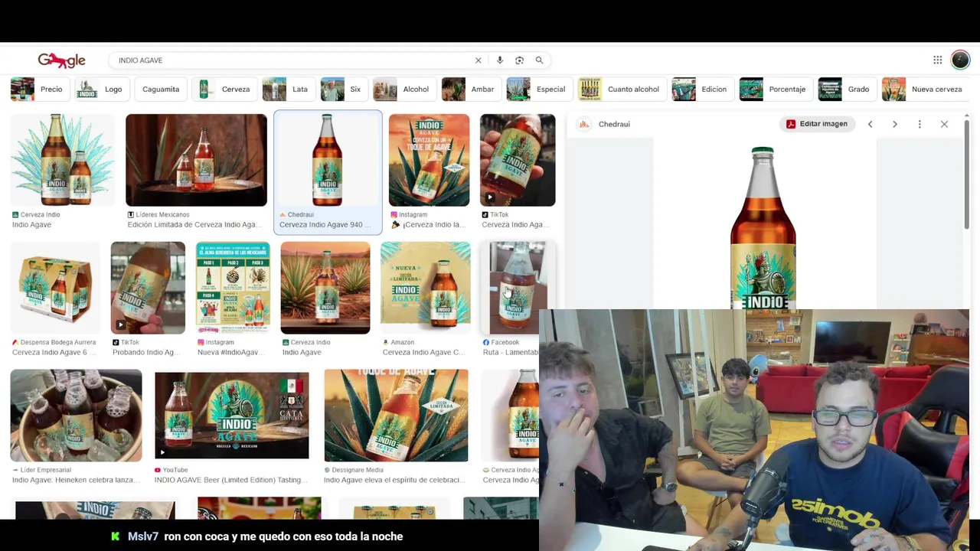Image resolution: width=980 pixels, height=551 pixels.
Task: Go to previous image in preview panel
Action: pyautogui.click(x=870, y=124)
